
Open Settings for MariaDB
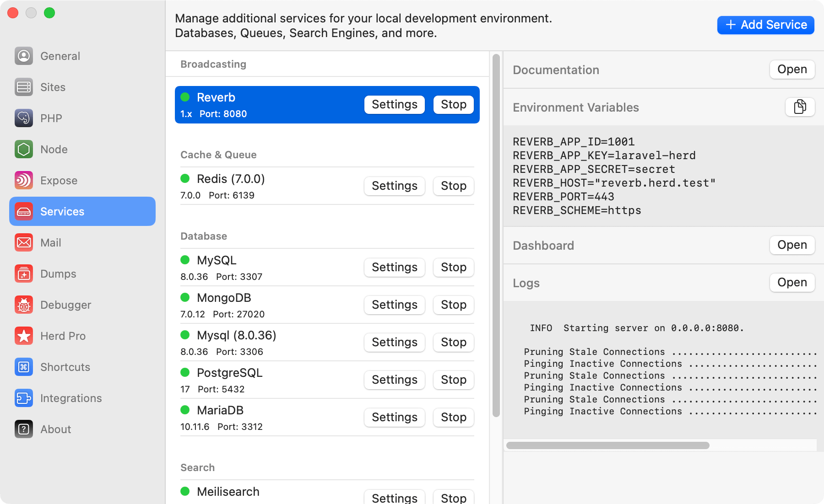click(394, 418)
